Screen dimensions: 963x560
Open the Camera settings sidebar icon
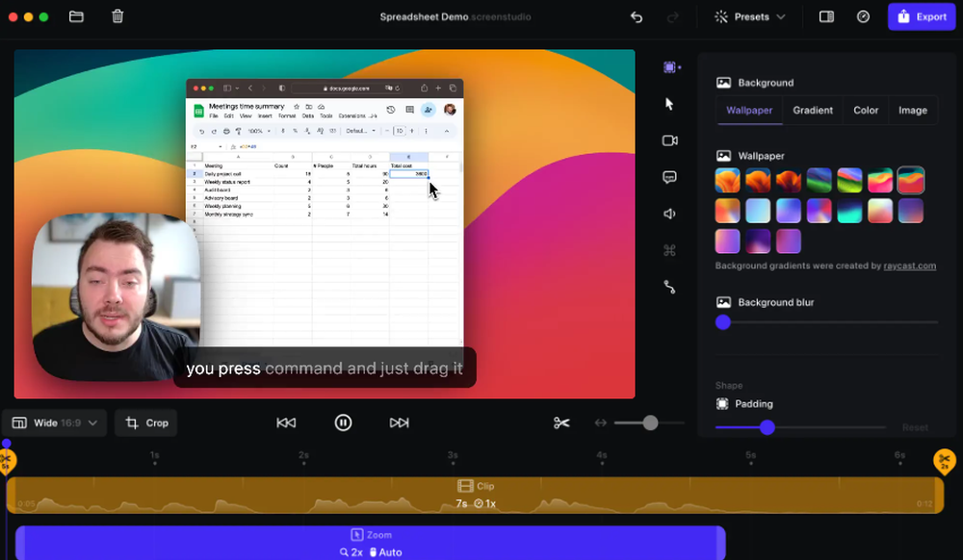point(670,140)
